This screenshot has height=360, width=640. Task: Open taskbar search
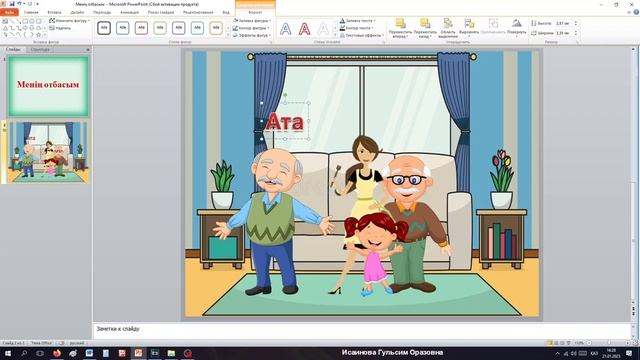[24, 353]
